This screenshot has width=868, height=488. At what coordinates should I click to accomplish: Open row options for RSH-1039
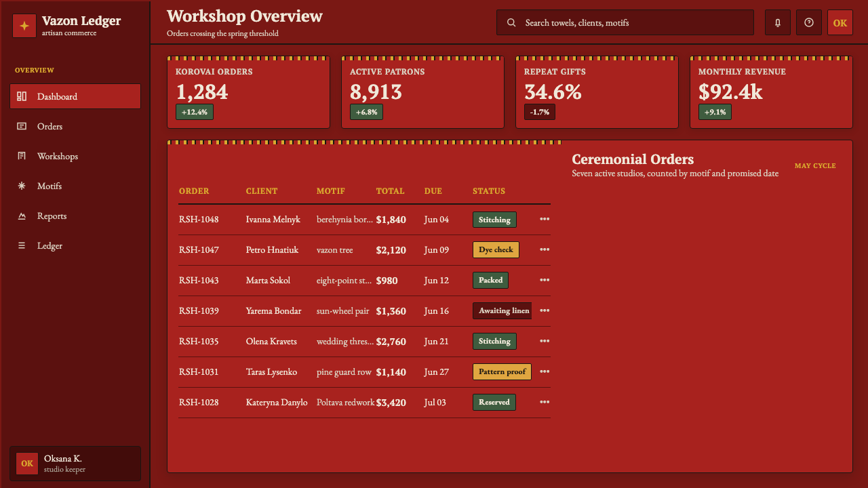click(x=545, y=310)
